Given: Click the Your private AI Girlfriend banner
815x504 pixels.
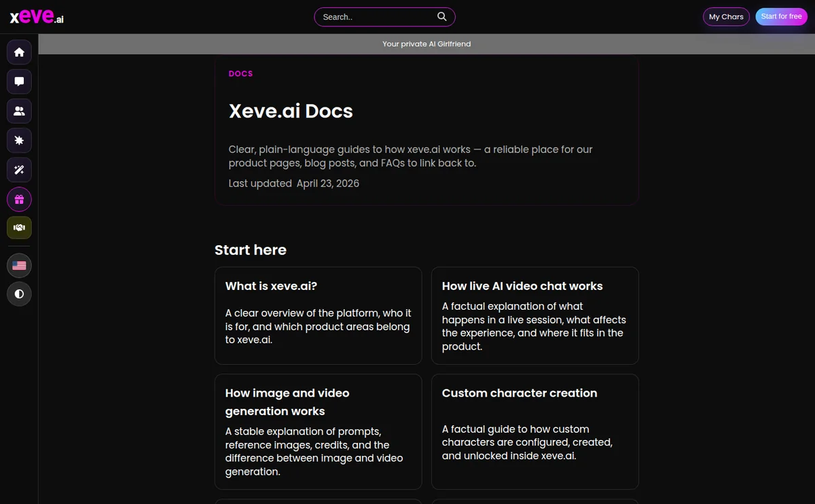Looking at the screenshot, I should (427, 43).
